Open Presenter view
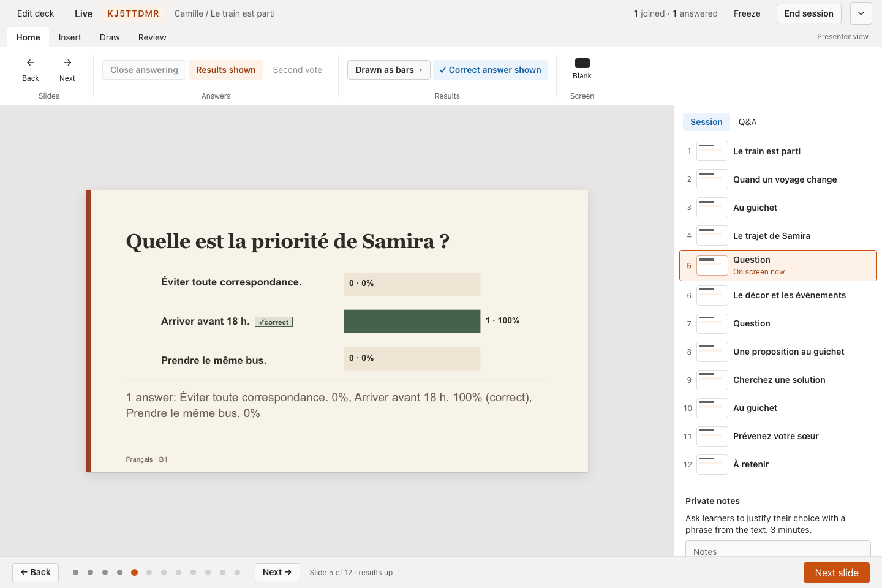The height and width of the screenshot is (588, 882). tap(843, 37)
